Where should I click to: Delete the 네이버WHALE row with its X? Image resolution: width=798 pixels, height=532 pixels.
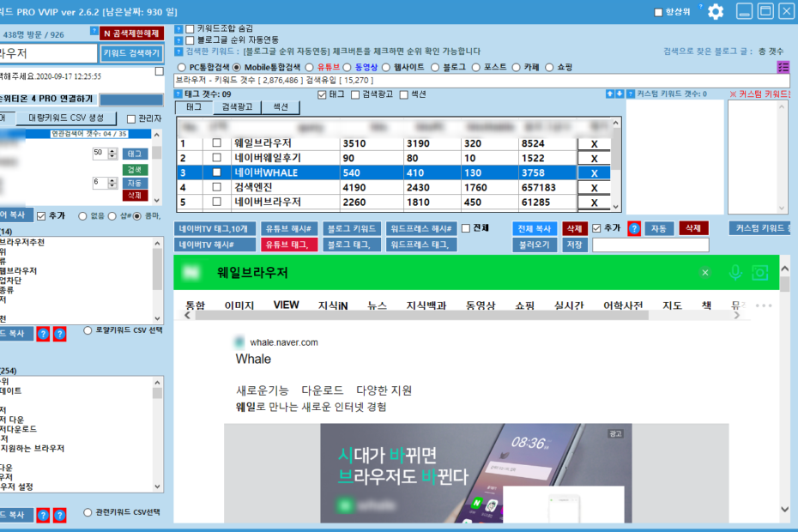pos(594,173)
